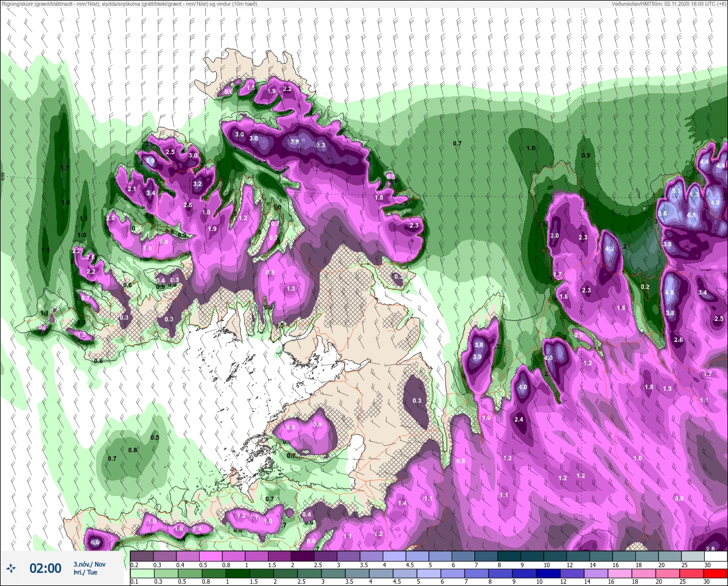Select the upper-row white swatch starting at 30

coord(715,556)
